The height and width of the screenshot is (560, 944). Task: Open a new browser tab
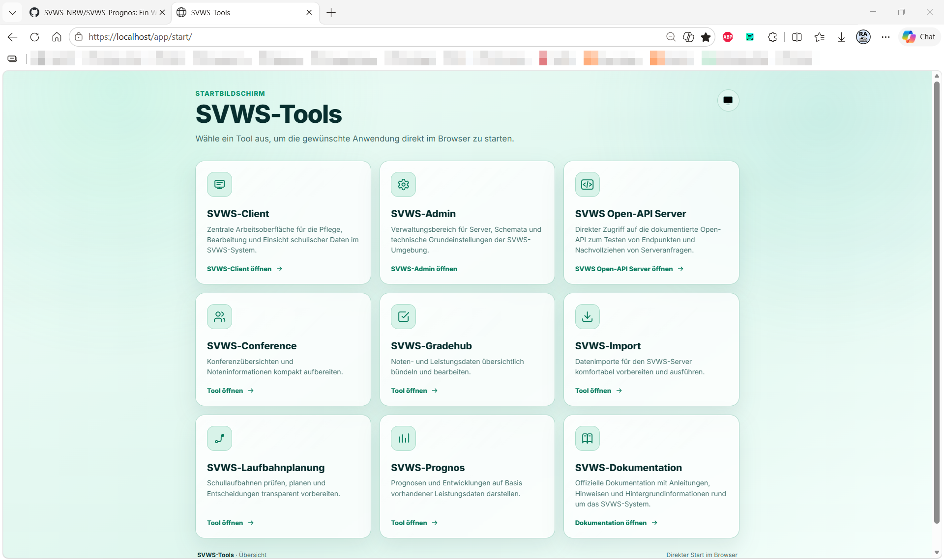click(331, 13)
